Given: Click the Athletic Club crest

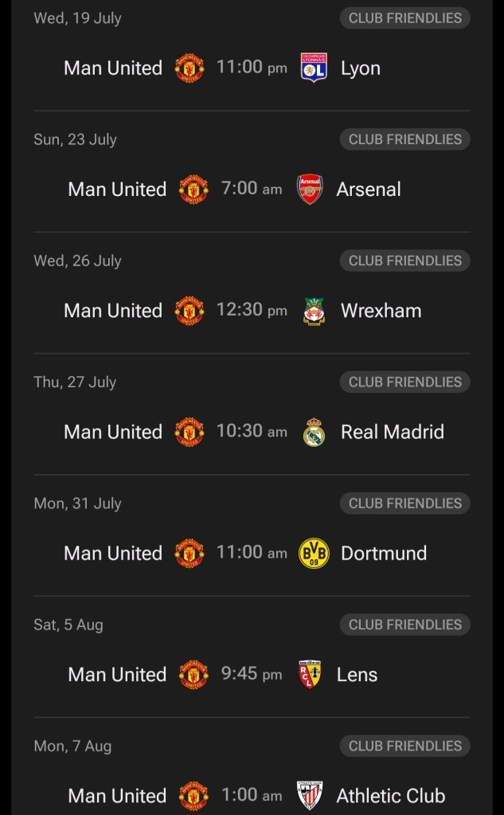Looking at the screenshot, I should [x=310, y=795].
